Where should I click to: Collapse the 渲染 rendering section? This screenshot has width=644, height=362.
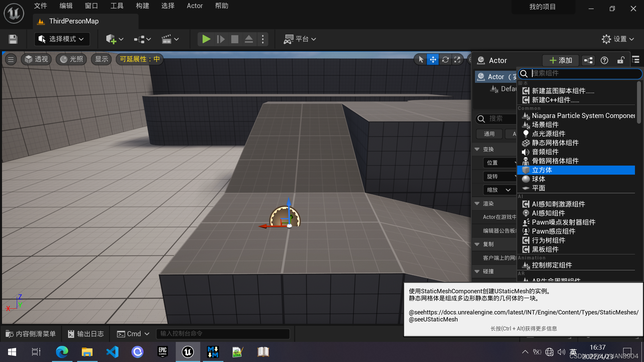click(x=477, y=204)
